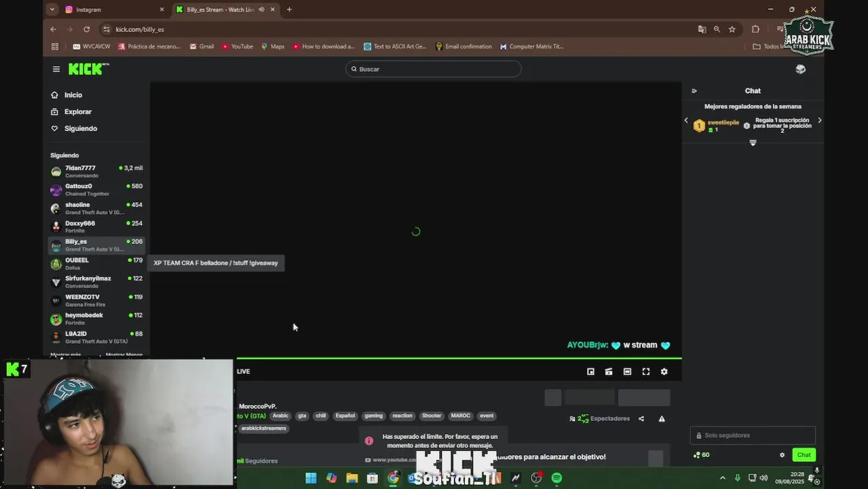The width and height of the screenshot is (868, 489).
Task: Click the zoom magnifier icon in address bar
Action: point(717,29)
